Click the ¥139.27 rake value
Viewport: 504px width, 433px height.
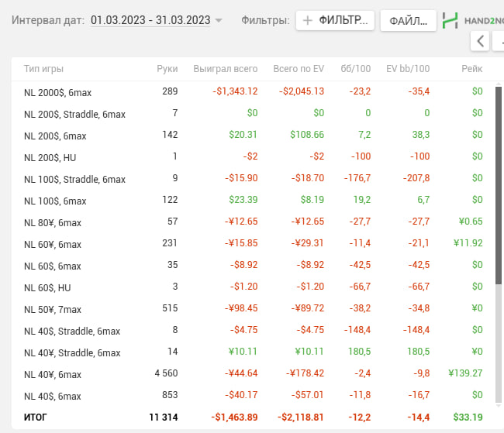(465, 373)
